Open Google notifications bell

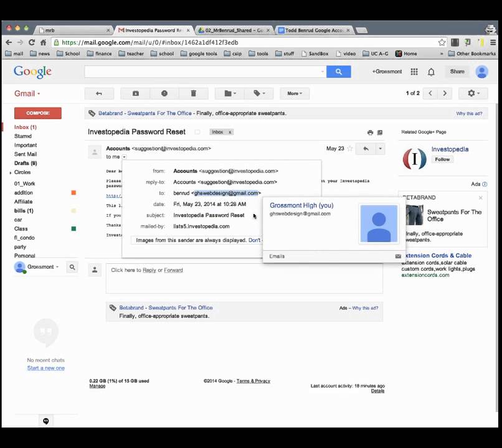tap(431, 72)
